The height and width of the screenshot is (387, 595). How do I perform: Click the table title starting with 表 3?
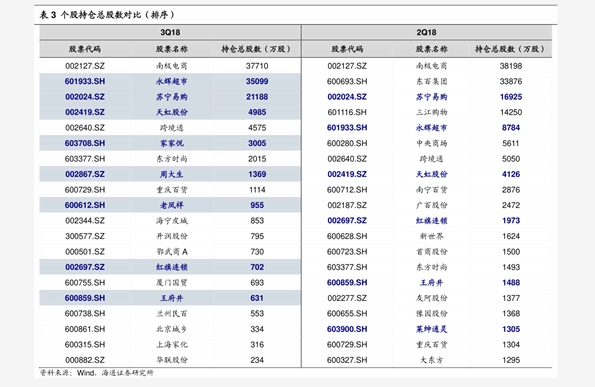[x=107, y=15]
